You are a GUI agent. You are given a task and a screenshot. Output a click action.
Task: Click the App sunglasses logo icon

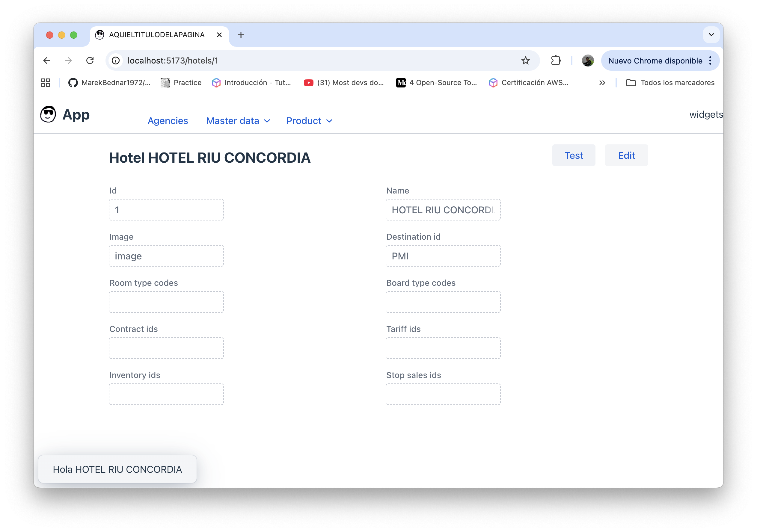pyautogui.click(x=48, y=114)
